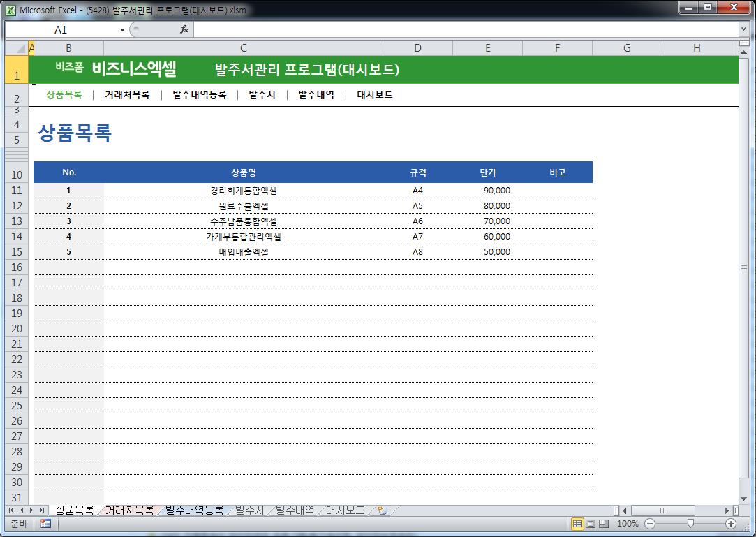Click the price cell 50,000
Screen dimensions: 756x537
(487, 252)
